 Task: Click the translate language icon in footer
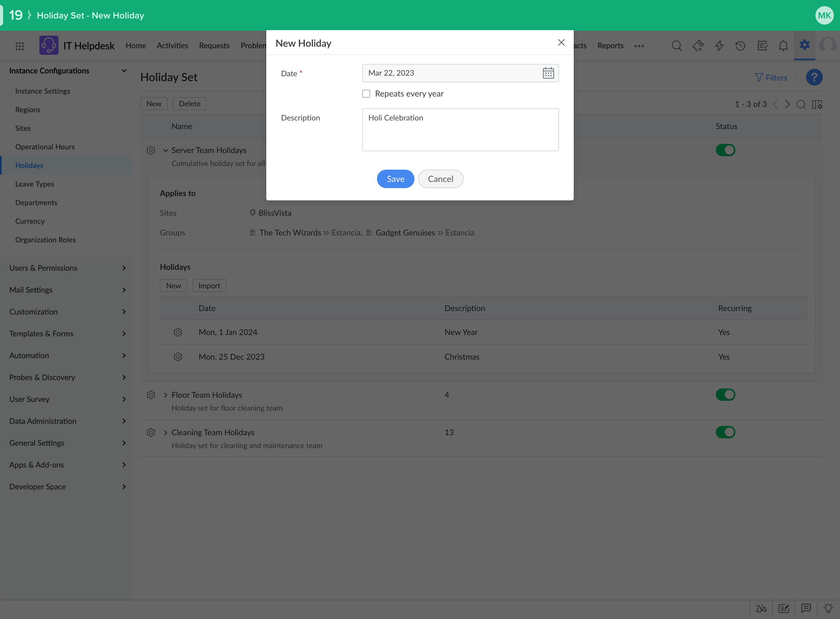[761, 608]
